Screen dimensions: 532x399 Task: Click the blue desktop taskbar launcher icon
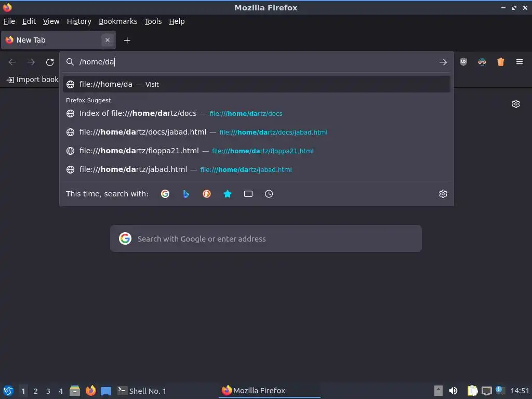[x=106, y=391]
